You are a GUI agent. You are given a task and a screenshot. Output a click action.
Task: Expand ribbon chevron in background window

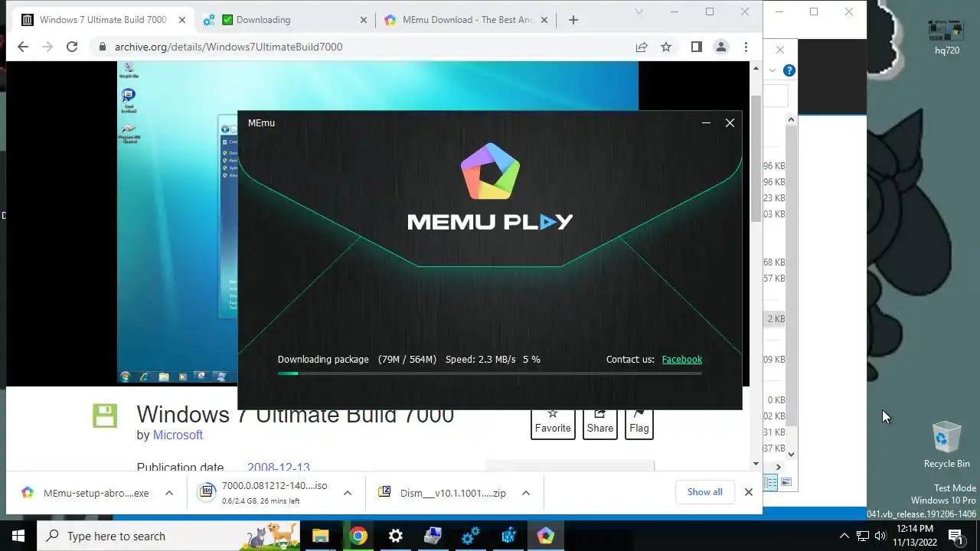click(x=773, y=70)
